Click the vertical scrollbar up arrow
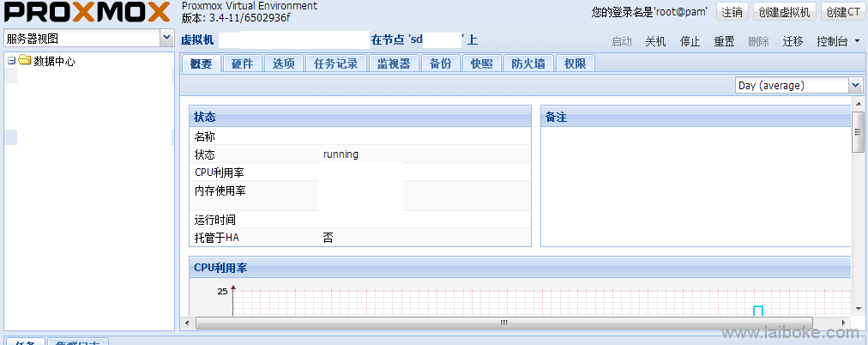 [858, 104]
